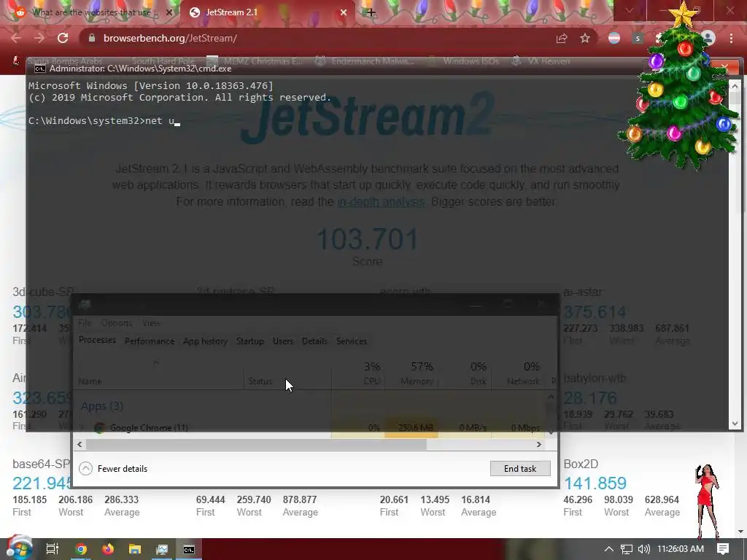Sort processes by Status column
Image resolution: width=747 pixels, height=560 pixels.
(x=287, y=374)
